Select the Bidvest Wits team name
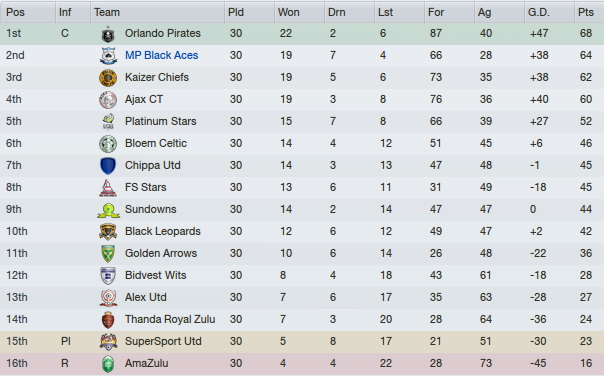604x376 pixels. pyautogui.click(x=156, y=275)
